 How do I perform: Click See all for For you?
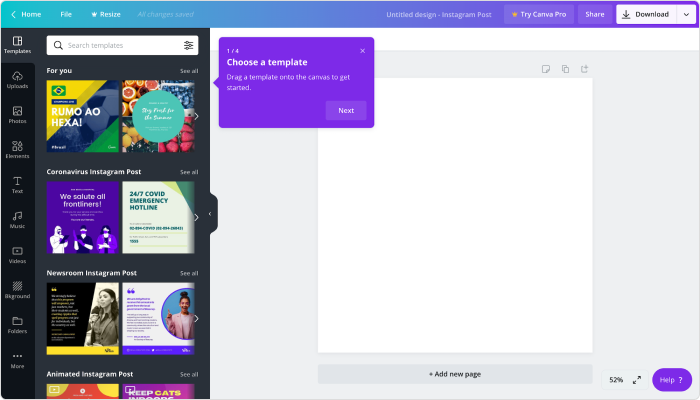pos(189,71)
